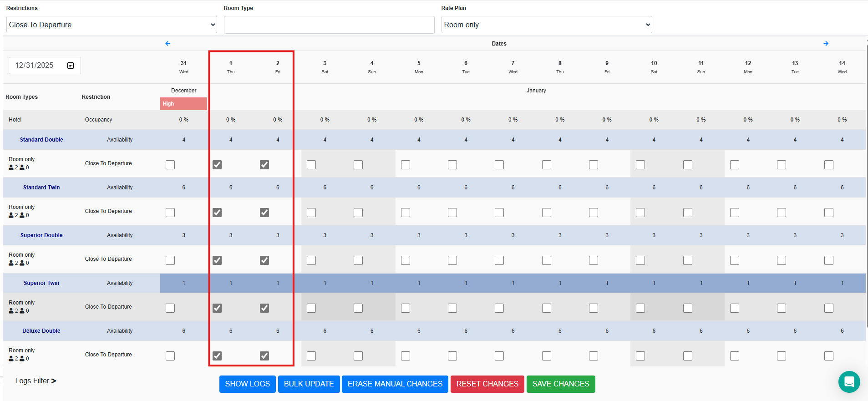868x401 pixels.
Task: Open the calendar picker icon in date field
Action: point(71,66)
